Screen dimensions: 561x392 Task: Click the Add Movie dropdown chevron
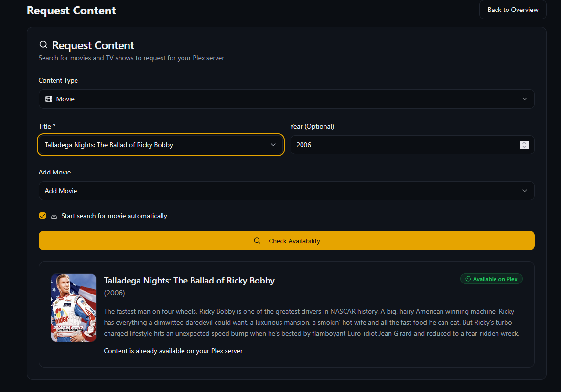click(524, 191)
